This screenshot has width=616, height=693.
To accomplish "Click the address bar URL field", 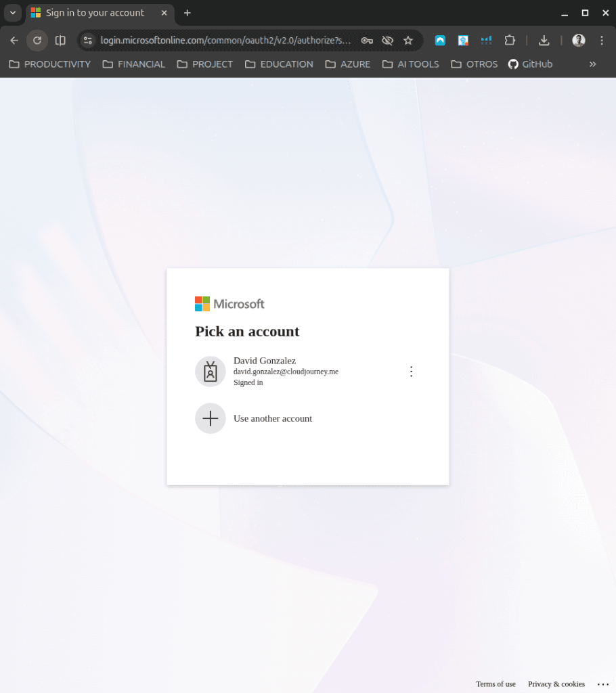I will click(225, 41).
